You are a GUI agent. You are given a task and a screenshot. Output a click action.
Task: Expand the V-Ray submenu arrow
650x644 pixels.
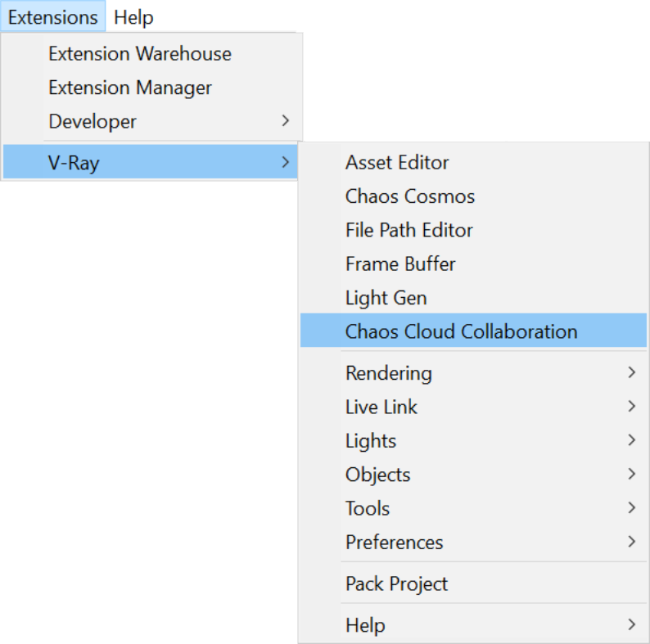click(285, 162)
